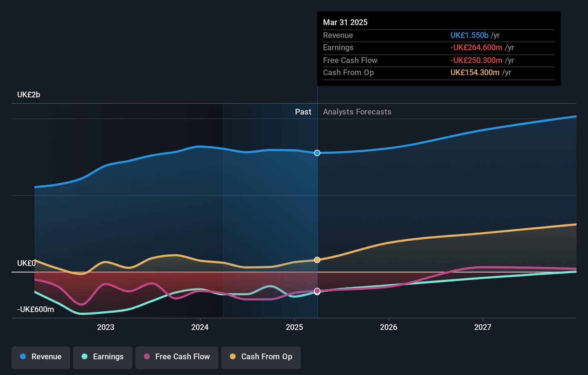
Task: Click the -UK£264.600m earnings value
Action: (x=476, y=48)
